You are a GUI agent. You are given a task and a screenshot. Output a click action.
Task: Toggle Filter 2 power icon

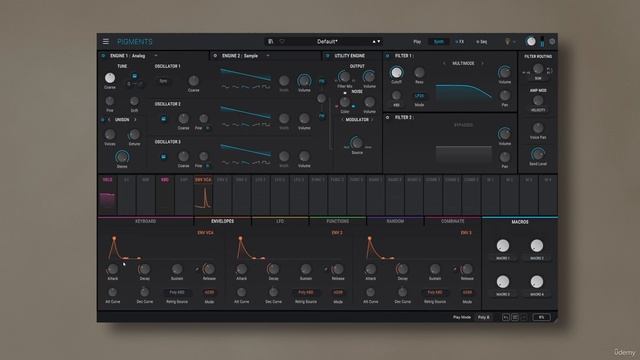[x=388, y=117]
